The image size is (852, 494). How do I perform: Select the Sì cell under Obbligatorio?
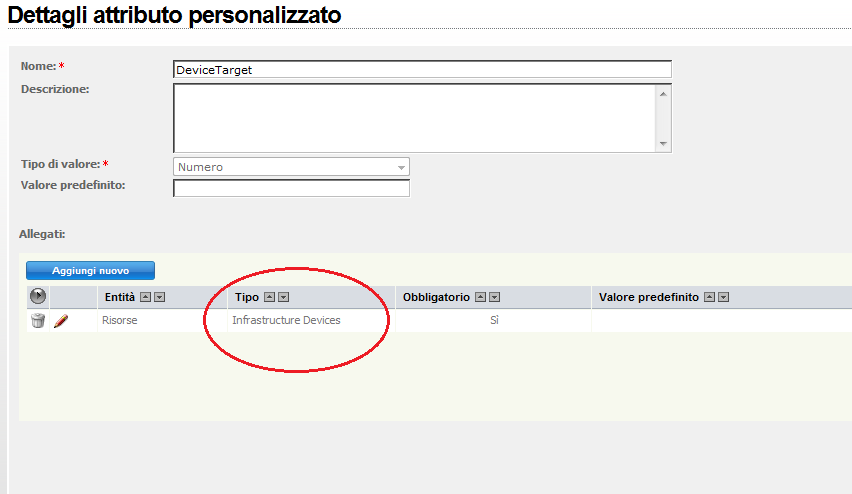pyautogui.click(x=494, y=321)
